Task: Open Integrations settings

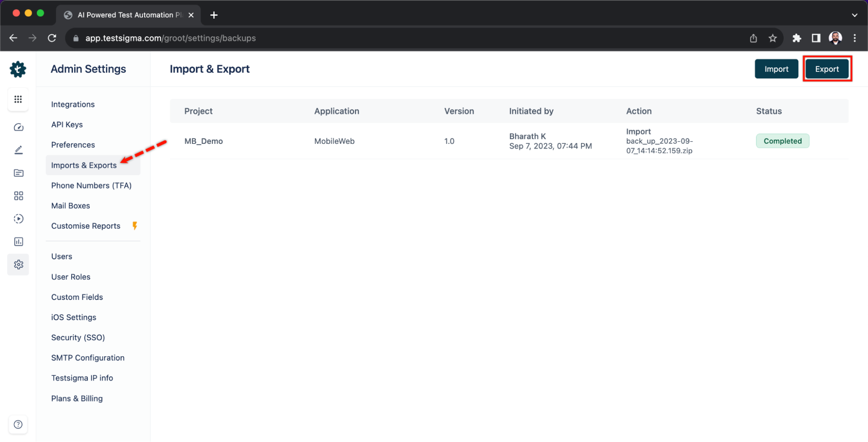Action: pos(73,104)
